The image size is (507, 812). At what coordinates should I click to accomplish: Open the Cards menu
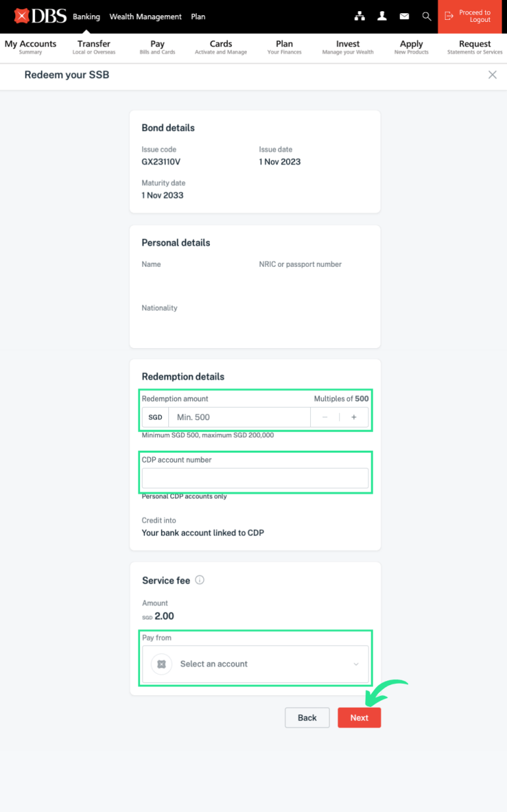pyautogui.click(x=220, y=47)
